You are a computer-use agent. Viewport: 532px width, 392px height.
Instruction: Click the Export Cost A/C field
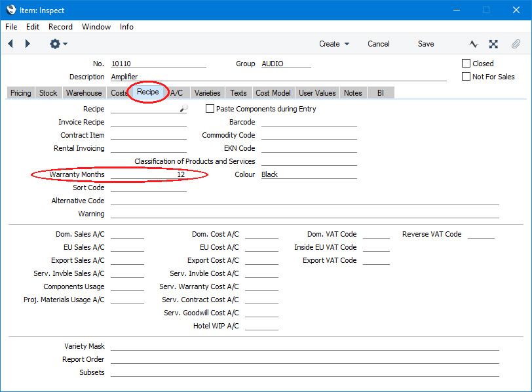[x=261, y=260]
